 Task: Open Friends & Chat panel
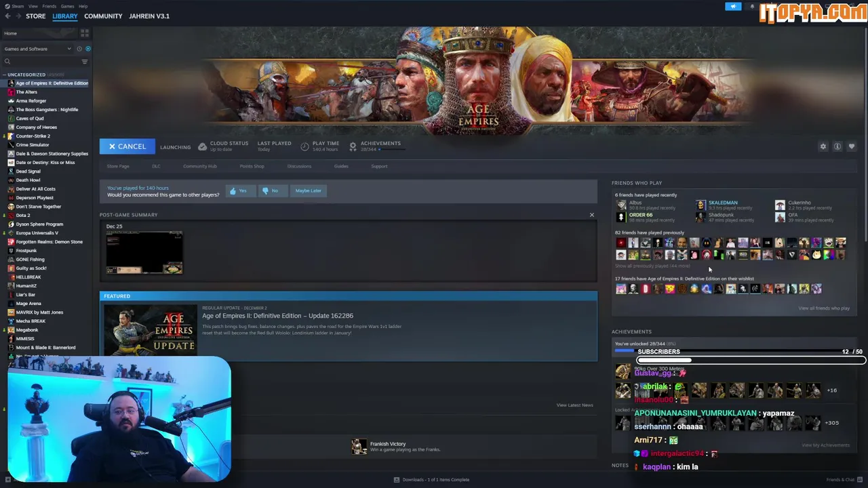[x=843, y=480]
